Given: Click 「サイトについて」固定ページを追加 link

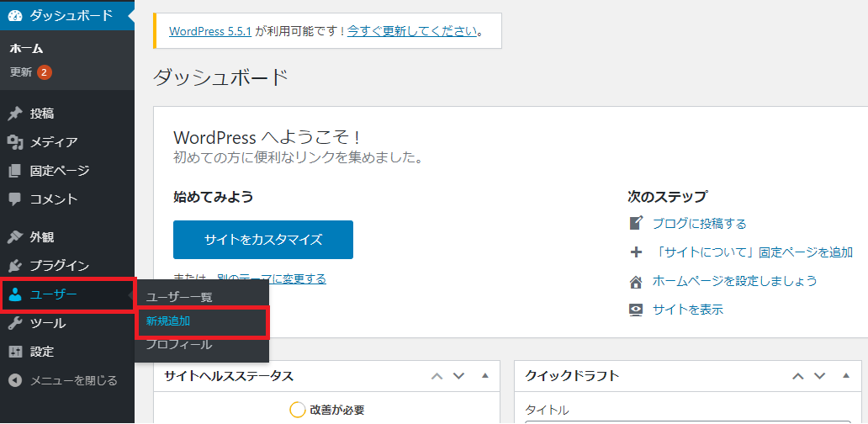Looking at the screenshot, I should (752, 252).
